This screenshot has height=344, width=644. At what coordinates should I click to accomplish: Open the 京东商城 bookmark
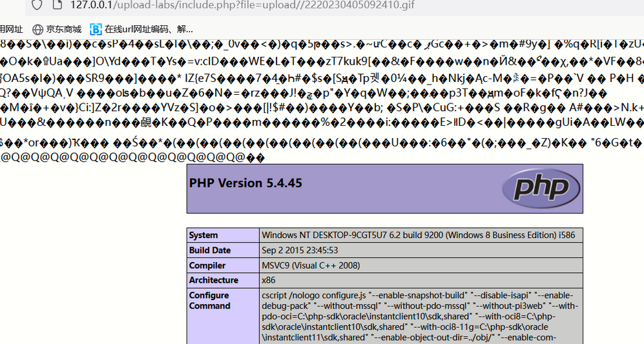63,29
